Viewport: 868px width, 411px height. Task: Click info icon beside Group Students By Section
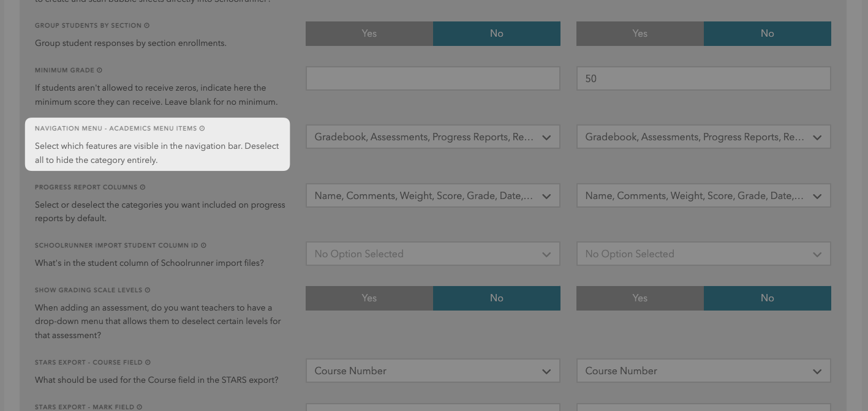point(147,26)
